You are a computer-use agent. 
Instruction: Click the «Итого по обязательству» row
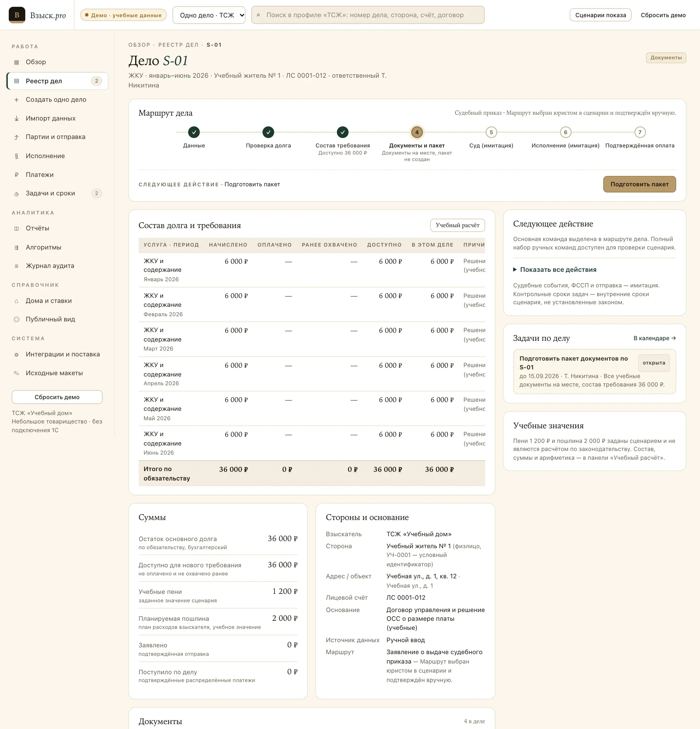click(x=312, y=473)
